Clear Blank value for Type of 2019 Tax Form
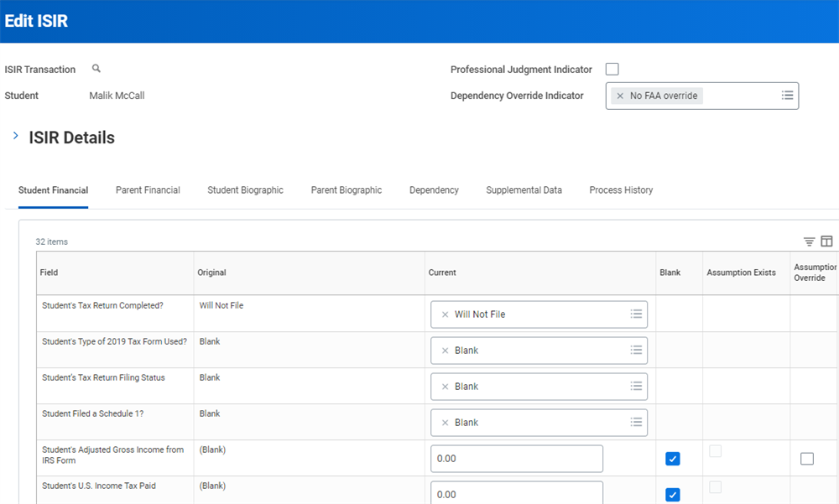The image size is (839, 504). (445, 351)
